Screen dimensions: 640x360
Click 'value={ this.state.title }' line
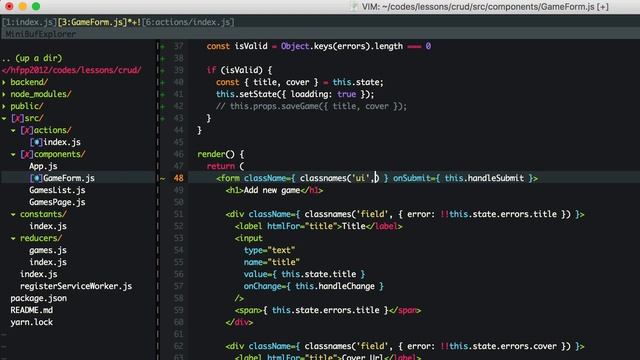304,274
